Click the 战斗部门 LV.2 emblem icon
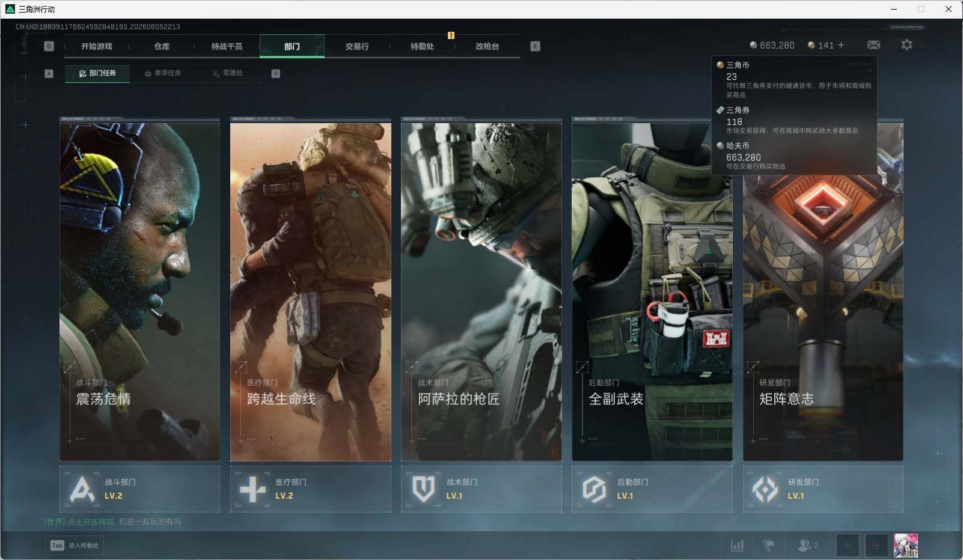The image size is (963, 560). click(x=82, y=489)
